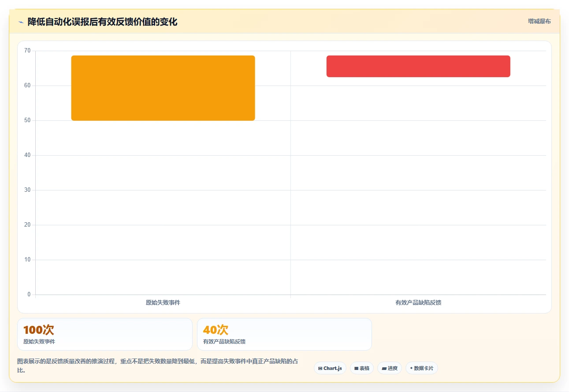
Task: Click the lightning icon beside the chart title
Action: click(21, 22)
